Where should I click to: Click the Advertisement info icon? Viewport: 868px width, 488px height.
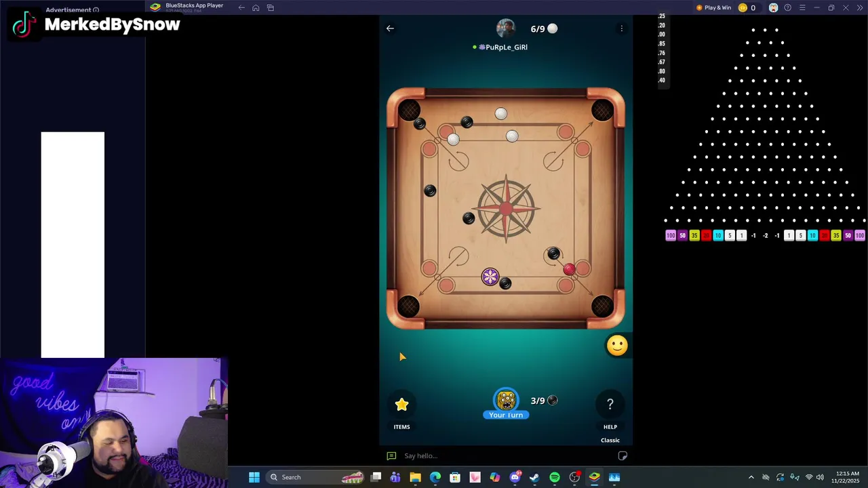point(96,10)
